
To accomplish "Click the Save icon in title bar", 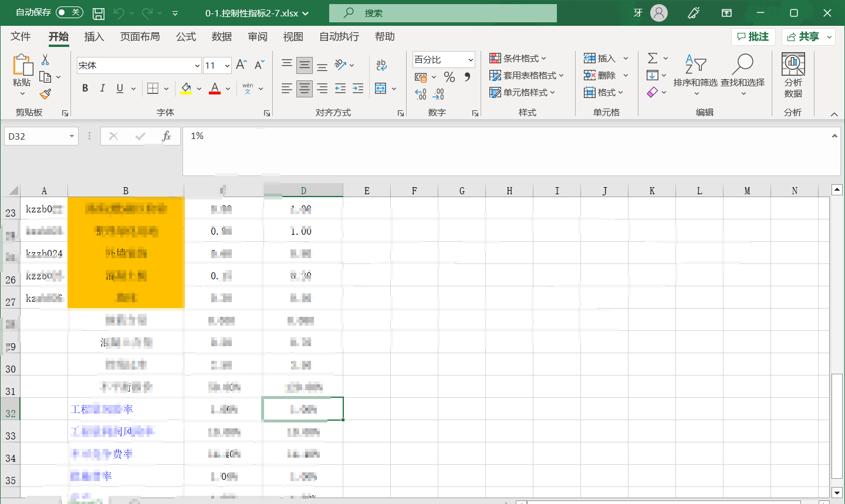I will pyautogui.click(x=99, y=13).
